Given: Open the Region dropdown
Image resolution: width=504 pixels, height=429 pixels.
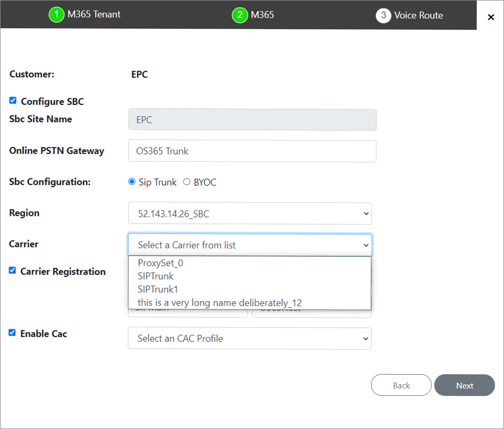Looking at the screenshot, I should (250, 214).
